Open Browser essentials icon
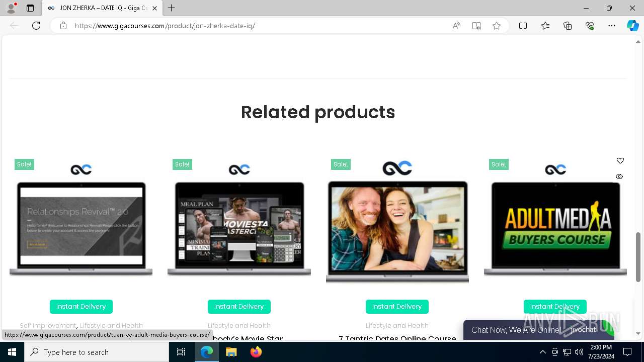The height and width of the screenshot is (362, 644). [590, 26]
